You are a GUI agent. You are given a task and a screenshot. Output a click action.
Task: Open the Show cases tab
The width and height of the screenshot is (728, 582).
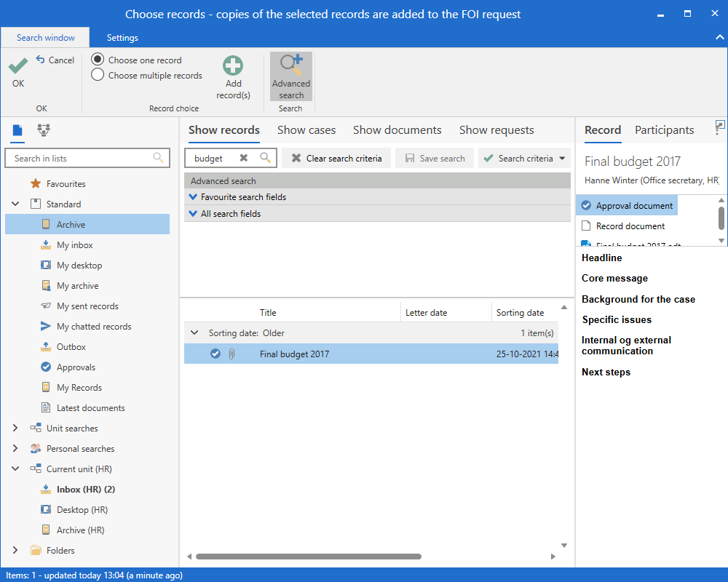click(x=306, y=130)
